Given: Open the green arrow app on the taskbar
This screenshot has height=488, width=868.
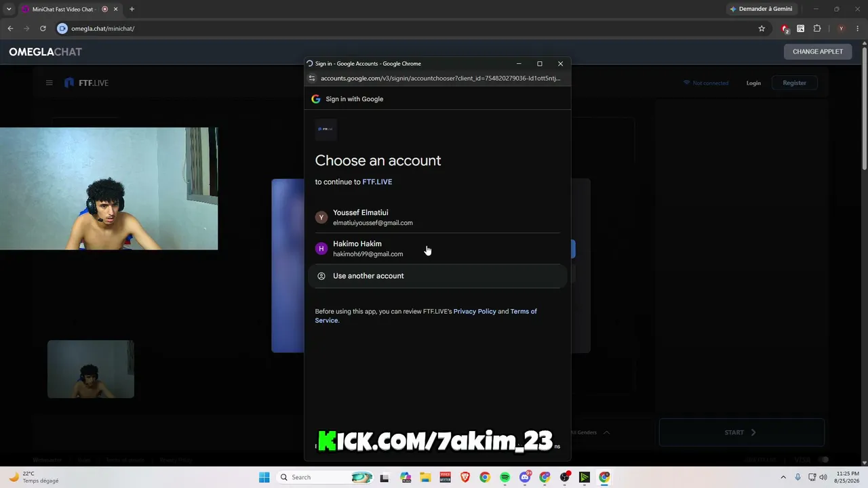Looking at the screenshot, I should coord(585,477).
